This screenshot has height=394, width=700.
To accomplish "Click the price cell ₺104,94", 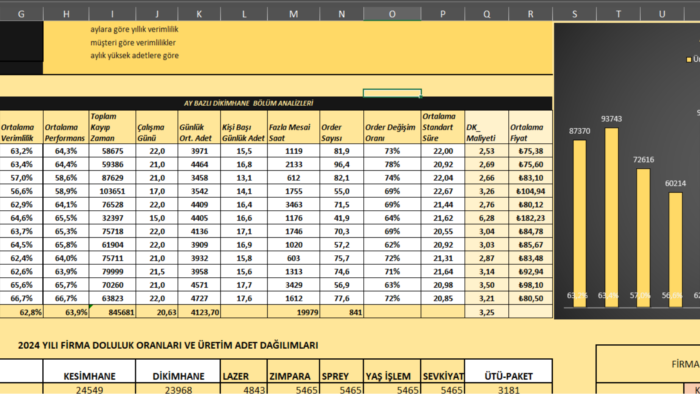I will click(x=530, y=191).
